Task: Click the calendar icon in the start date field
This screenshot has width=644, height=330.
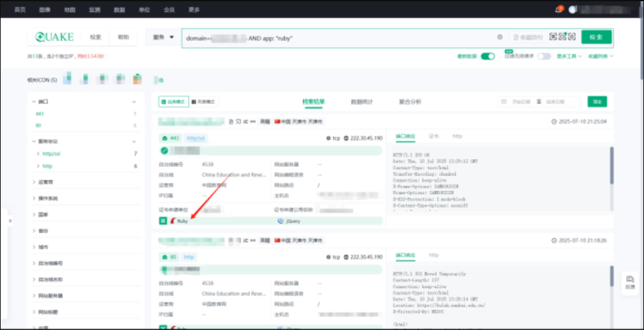Action: (504, 101)
